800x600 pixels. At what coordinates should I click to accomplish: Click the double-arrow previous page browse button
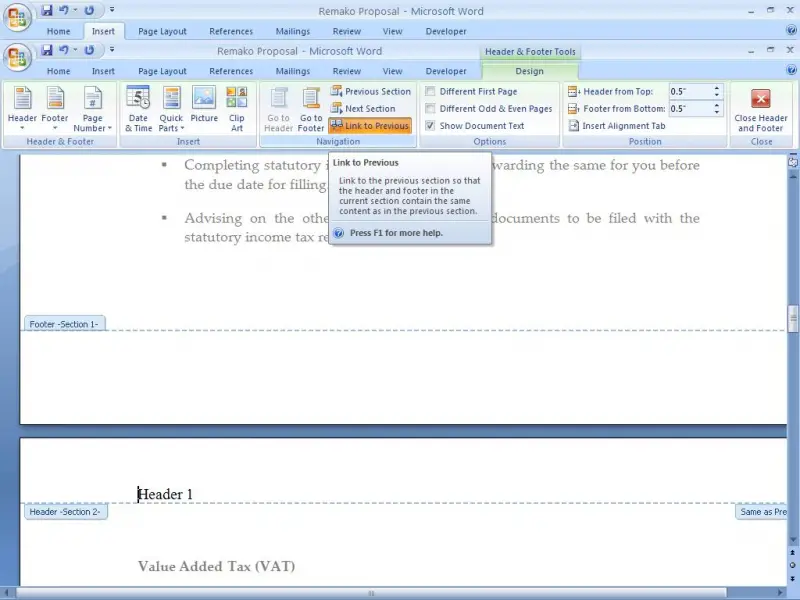click(793, 553)
